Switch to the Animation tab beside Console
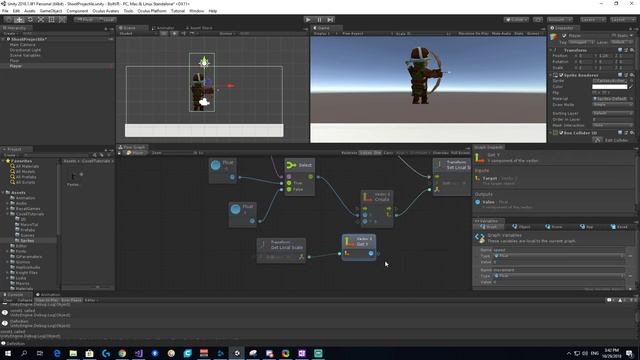Image resolution: width=640 pixels, height=360 pixels. coord(48,294)
